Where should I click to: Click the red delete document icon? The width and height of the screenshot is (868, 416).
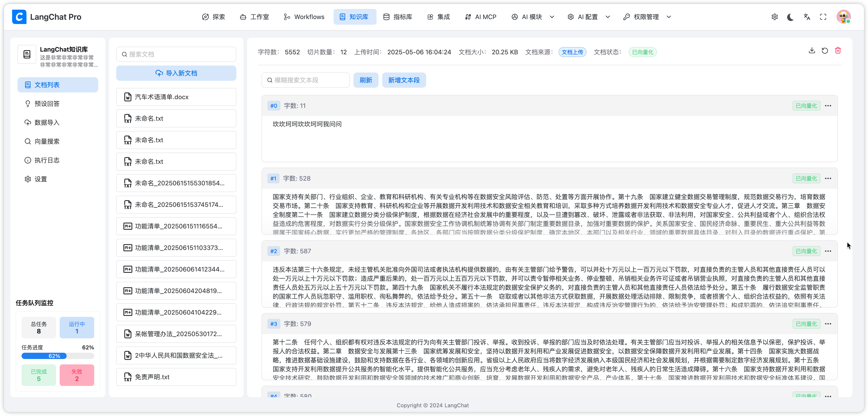838,50
